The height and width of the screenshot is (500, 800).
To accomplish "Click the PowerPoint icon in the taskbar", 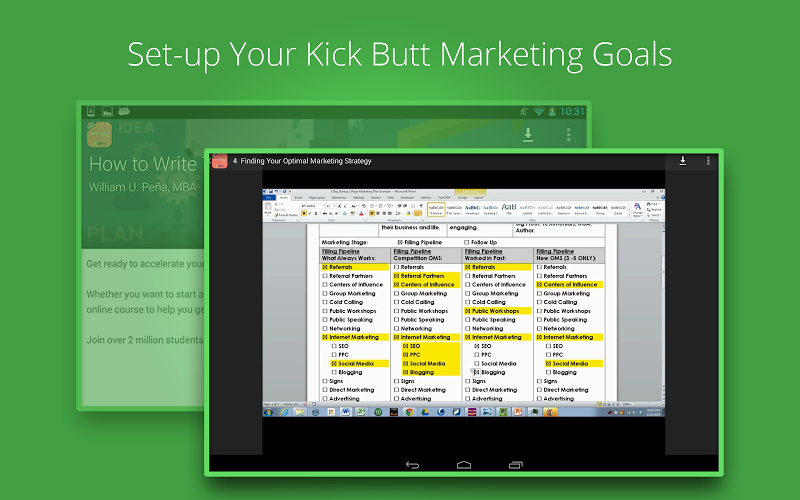I will [x=518, y=412].
